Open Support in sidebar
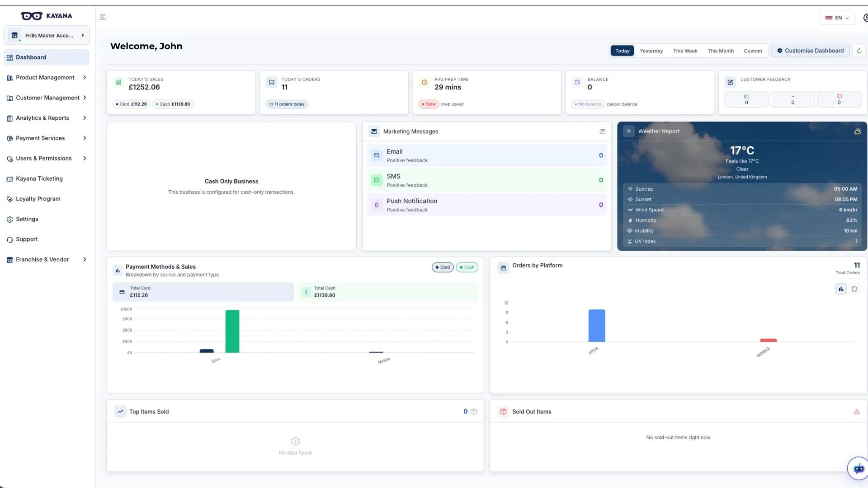The image size is (868, 488). pyautogui.click(x=47, y=239)
